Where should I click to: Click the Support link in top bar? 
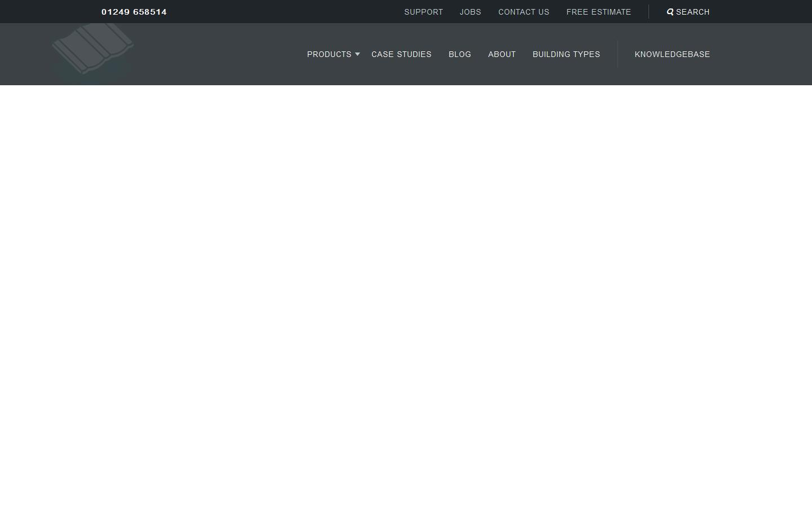423,12
